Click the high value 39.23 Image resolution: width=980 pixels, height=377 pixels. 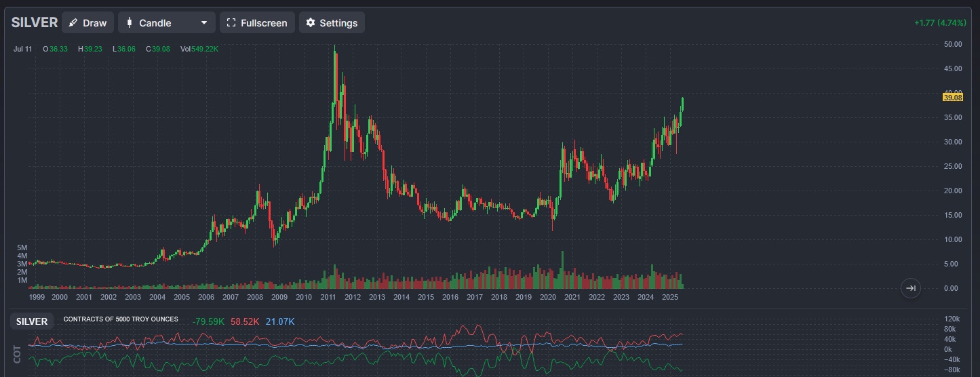tap(93, 49)
